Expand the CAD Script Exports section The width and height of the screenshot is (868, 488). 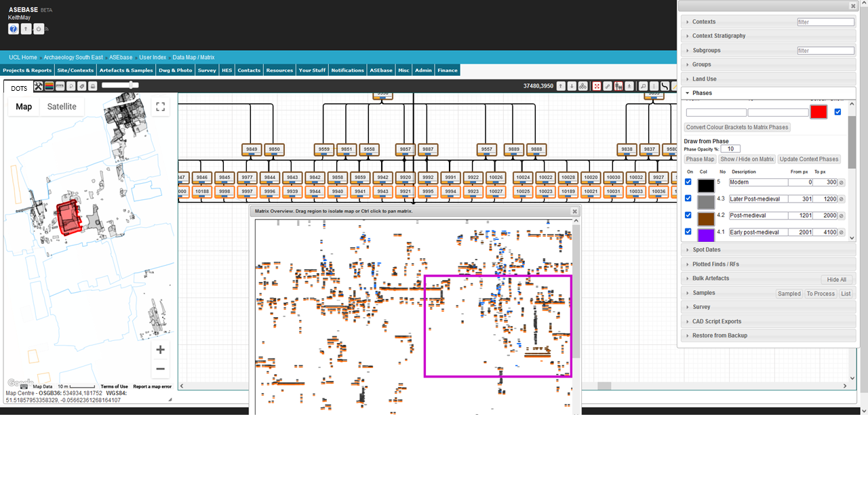pos(768,321)
